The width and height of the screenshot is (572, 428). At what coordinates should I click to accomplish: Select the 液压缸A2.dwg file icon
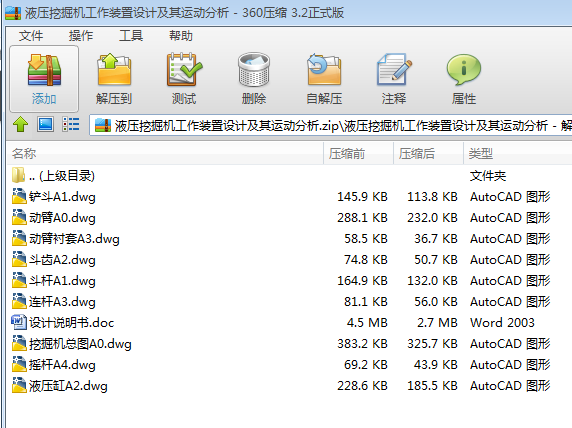tap(19, 385)
